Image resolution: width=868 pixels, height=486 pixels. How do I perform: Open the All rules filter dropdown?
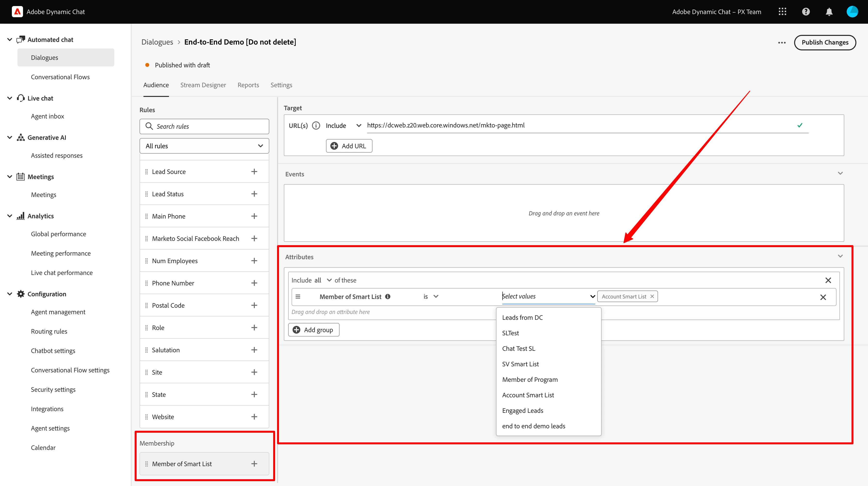204,146
